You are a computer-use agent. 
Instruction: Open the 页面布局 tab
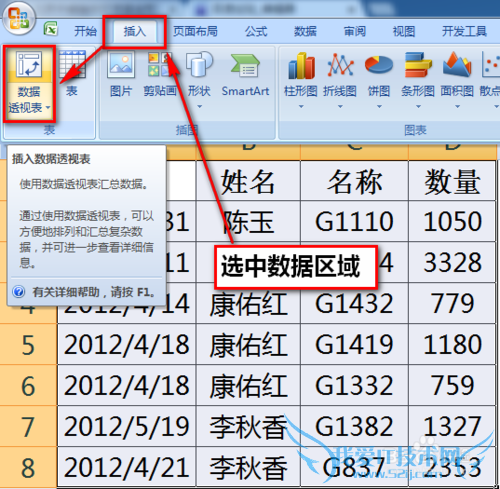pos(195,31)
